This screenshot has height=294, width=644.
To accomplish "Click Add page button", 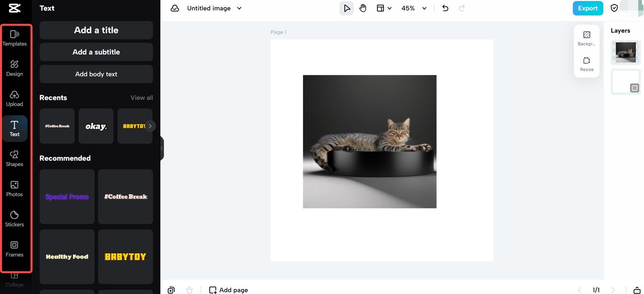I will 228,290.
